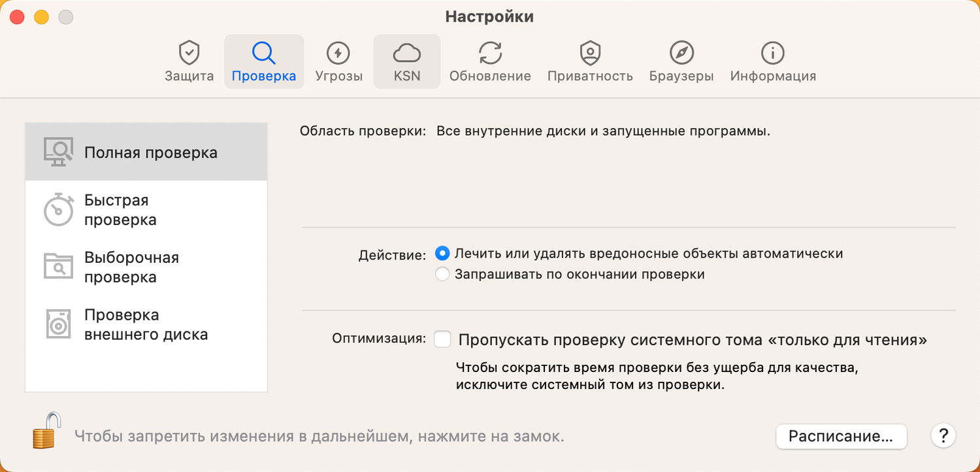
Task: Open the Информация info icon
Action: pos(773,52)
